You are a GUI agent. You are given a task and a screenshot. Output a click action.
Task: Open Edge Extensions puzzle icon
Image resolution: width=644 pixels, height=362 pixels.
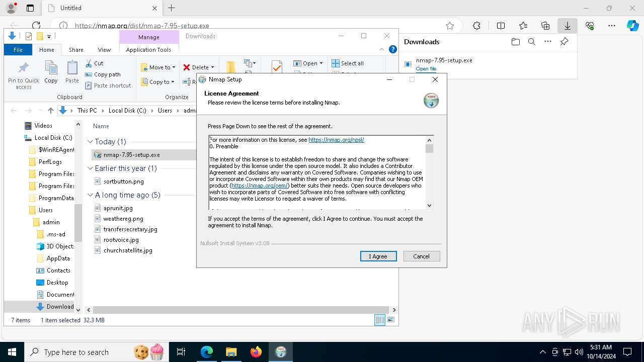476,26
